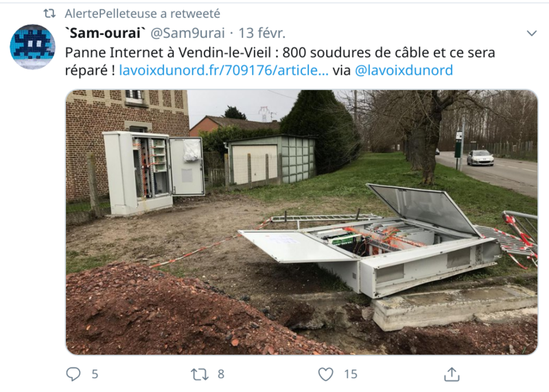Click the word 'Vendin-le-Vieil' in the tweet

225,53
